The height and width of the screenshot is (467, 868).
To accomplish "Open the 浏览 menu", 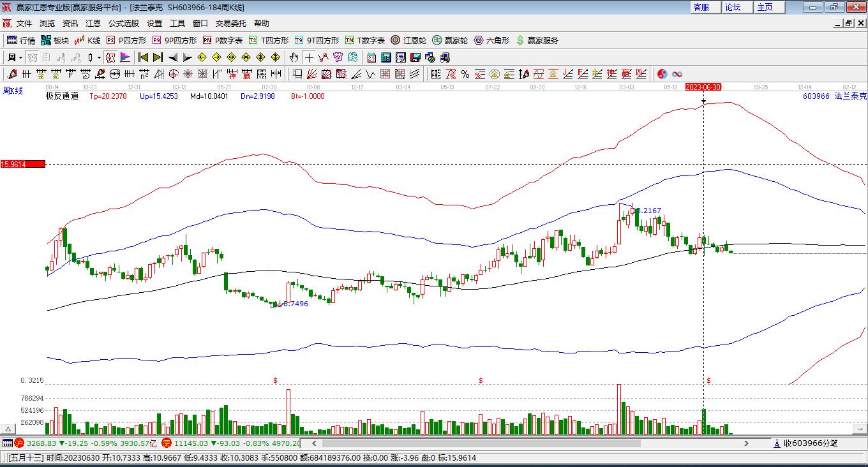I will tap(47, 23).
